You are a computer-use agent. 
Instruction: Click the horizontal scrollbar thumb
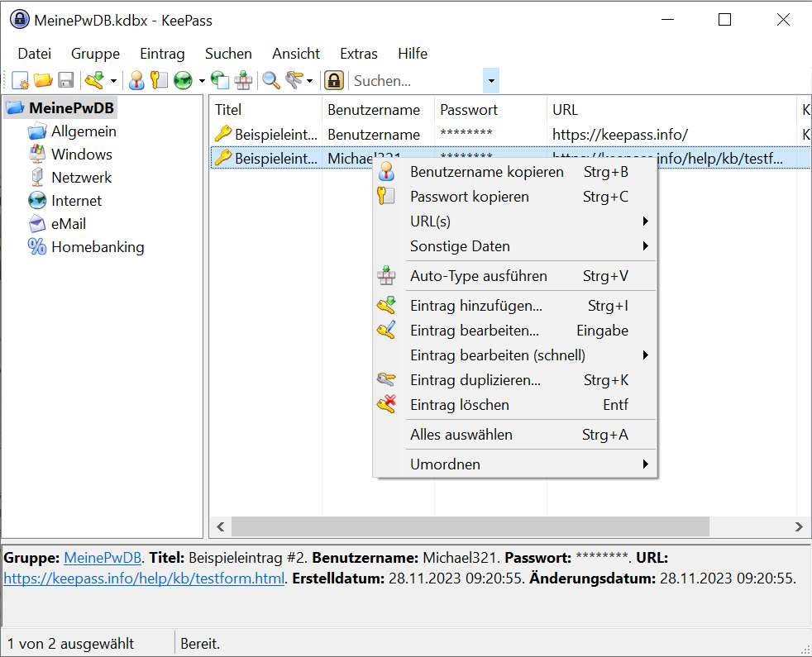pos(470,527)
